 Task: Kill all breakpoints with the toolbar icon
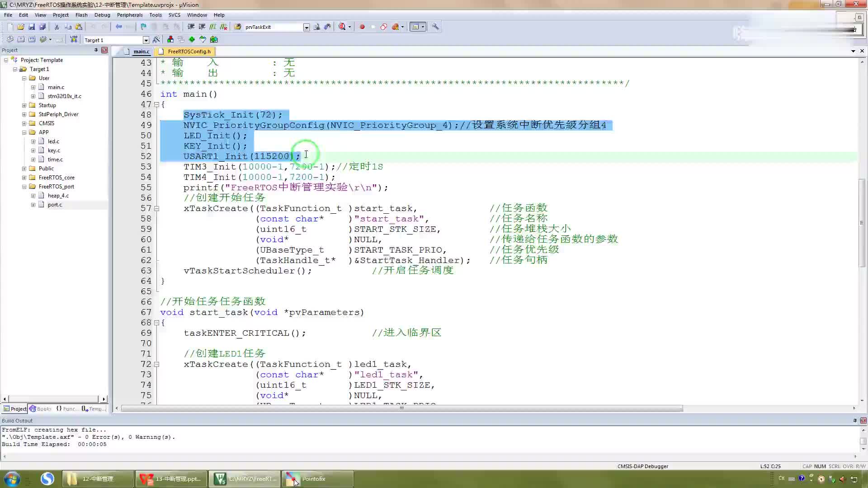396,27
